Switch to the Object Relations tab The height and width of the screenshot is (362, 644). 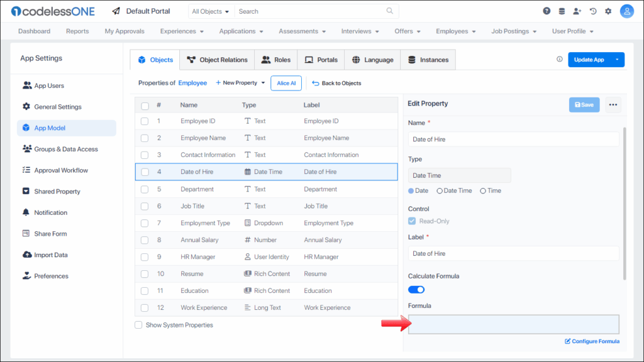click(x=217, y=60)
